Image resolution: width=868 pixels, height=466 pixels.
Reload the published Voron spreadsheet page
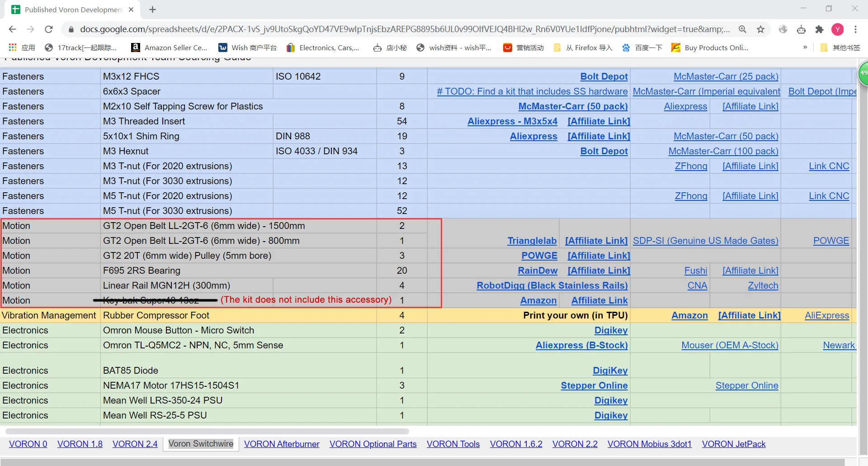coord(49,29)
